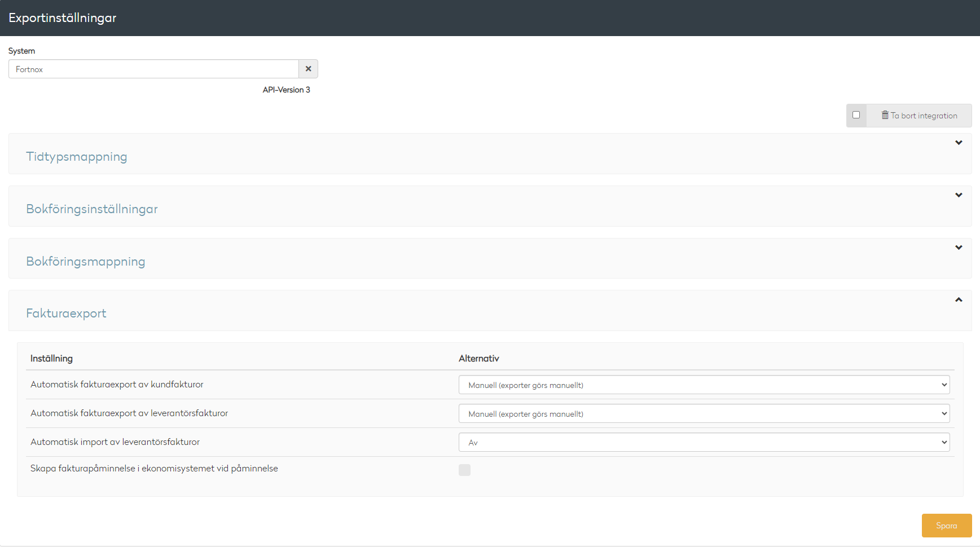The height and width of the screenshot is (547, 980).
Task: Select the Skapa fakturapåminnelse i ekonomisystemet label
Action: [x=154, y=468]
